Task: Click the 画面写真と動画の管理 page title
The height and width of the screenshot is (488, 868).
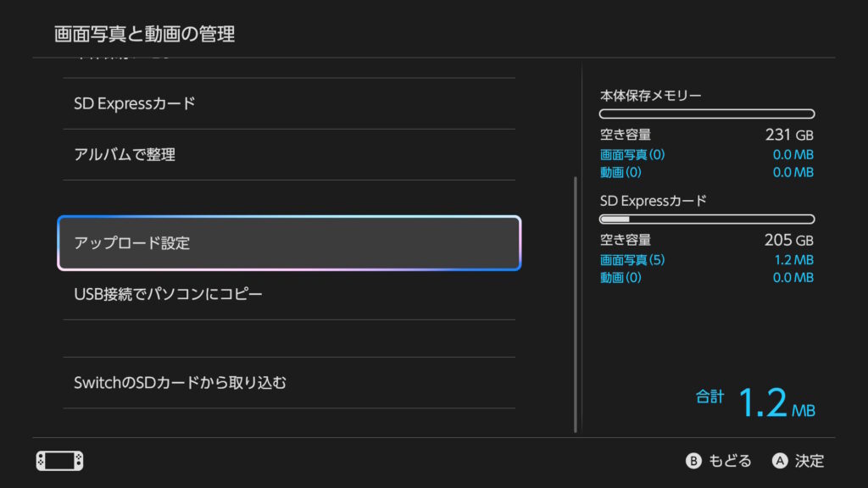Action: click(144, 34)
